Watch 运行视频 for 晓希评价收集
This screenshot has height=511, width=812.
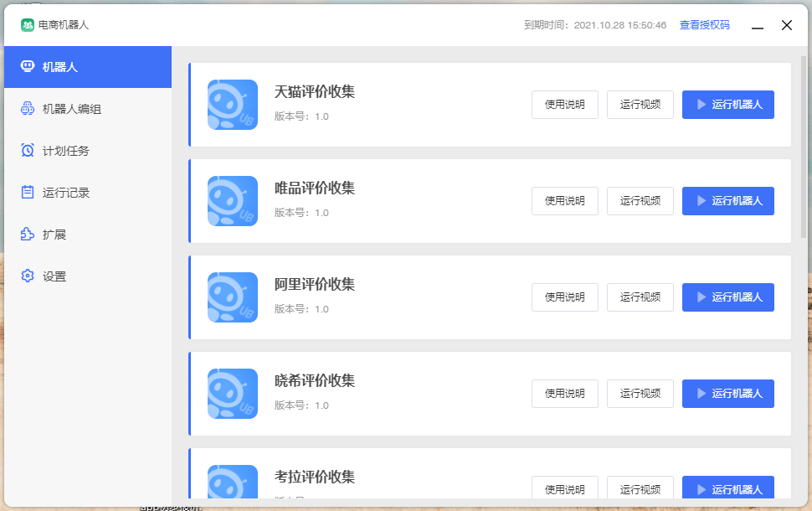click(640, 394)
